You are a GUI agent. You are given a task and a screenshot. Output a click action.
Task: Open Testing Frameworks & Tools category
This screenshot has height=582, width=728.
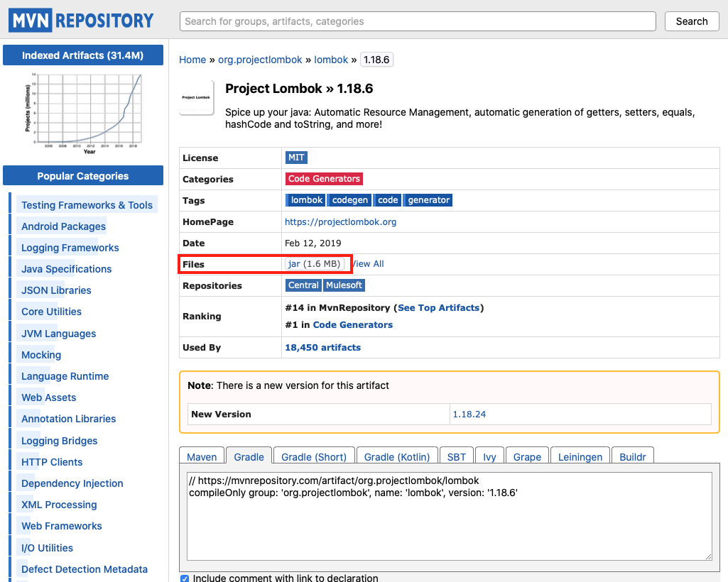tap(87, 204)
